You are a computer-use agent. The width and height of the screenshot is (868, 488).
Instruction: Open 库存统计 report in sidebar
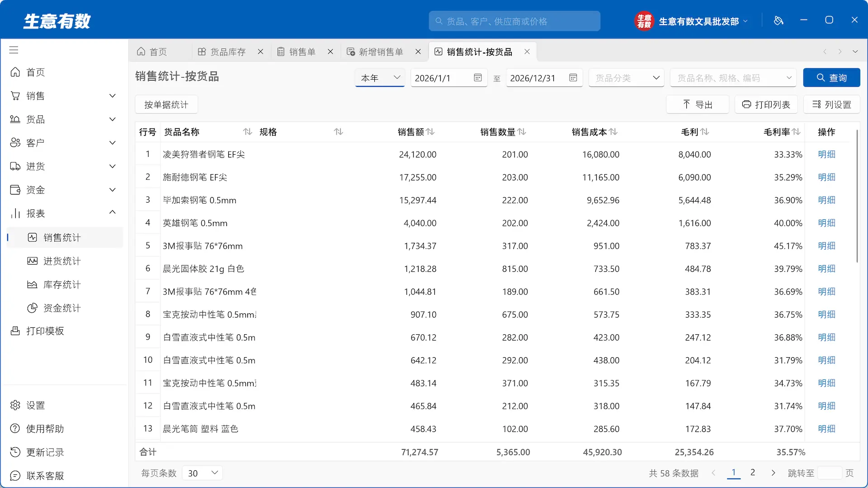click(62, 284)
